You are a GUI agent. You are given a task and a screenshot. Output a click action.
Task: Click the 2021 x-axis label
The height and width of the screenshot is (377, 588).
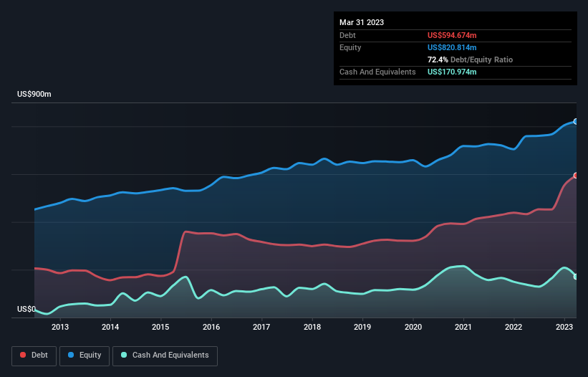coord(463,327)
